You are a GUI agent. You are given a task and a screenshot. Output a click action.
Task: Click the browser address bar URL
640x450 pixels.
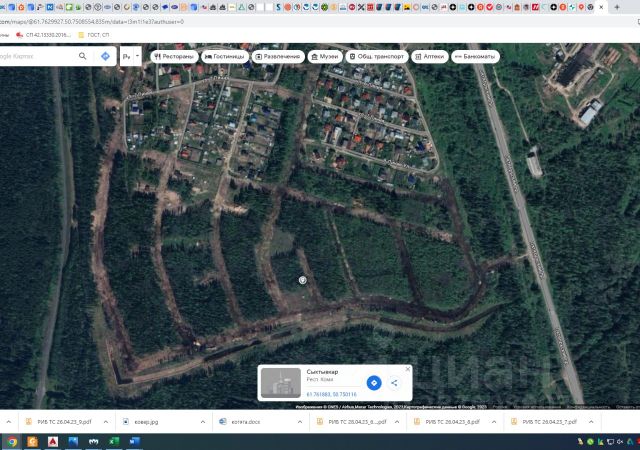[x=92, y=22]
